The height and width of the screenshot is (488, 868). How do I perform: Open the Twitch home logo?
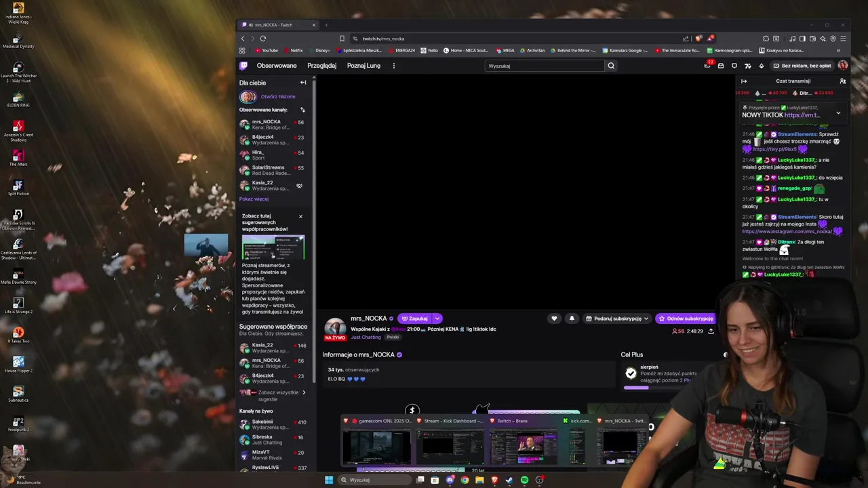tap(243, 66)
